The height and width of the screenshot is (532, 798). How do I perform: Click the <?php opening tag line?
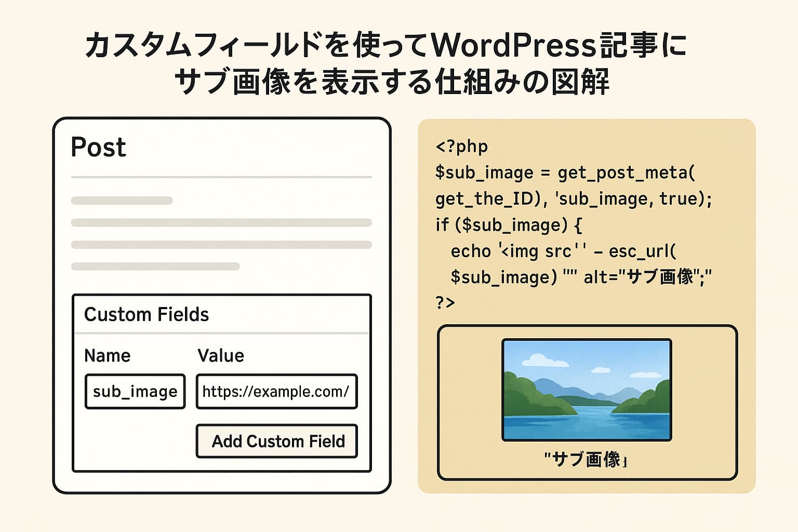(462, 147)
